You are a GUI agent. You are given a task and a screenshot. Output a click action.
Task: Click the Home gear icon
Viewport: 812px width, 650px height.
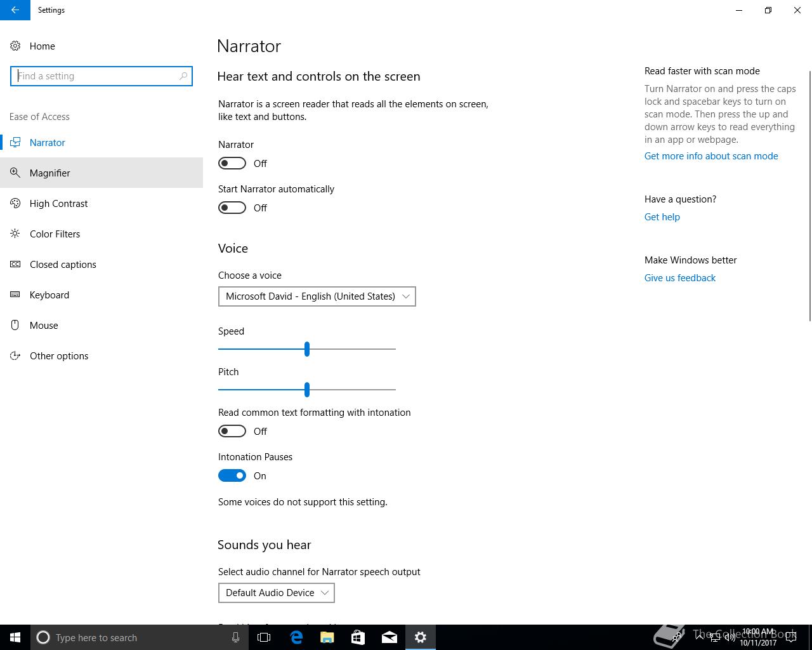(x=15, y=46)
